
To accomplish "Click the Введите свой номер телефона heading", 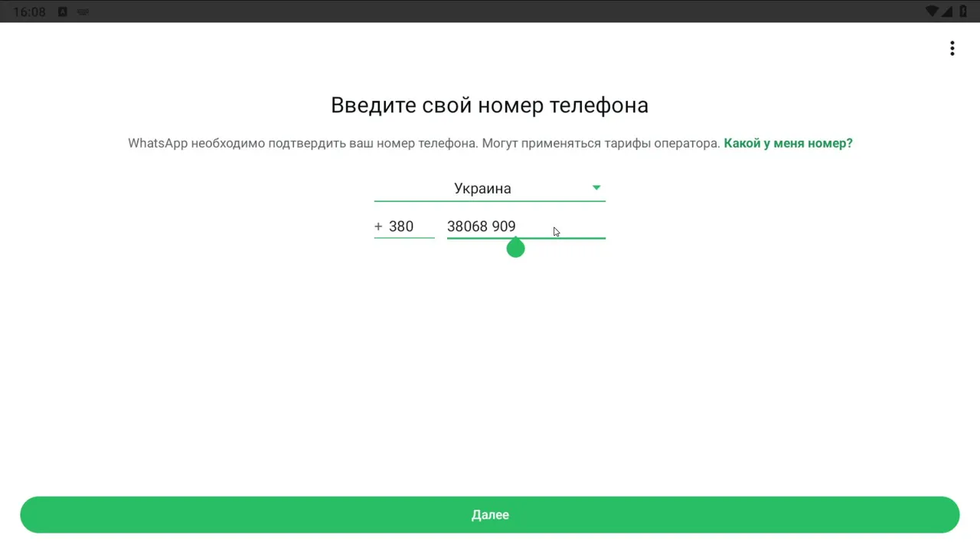I will pyautogui.click(x=489, y=105).
